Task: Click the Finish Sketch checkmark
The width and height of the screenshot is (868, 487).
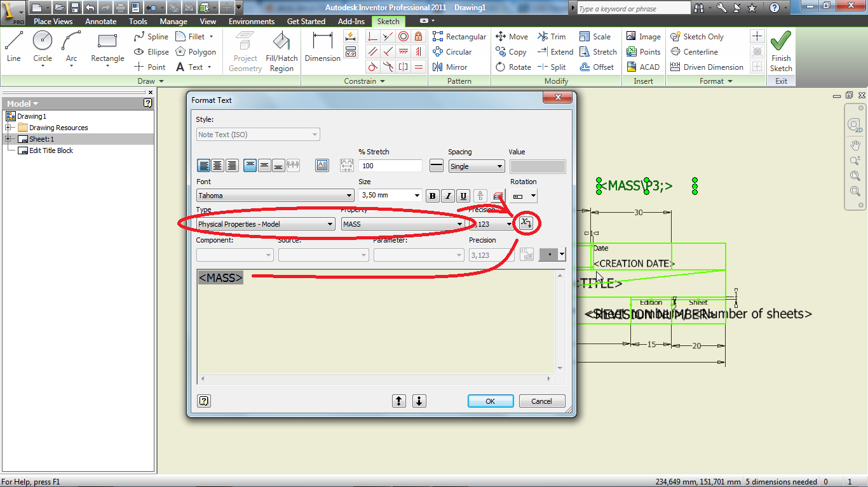Action: (x=781, y=52)
